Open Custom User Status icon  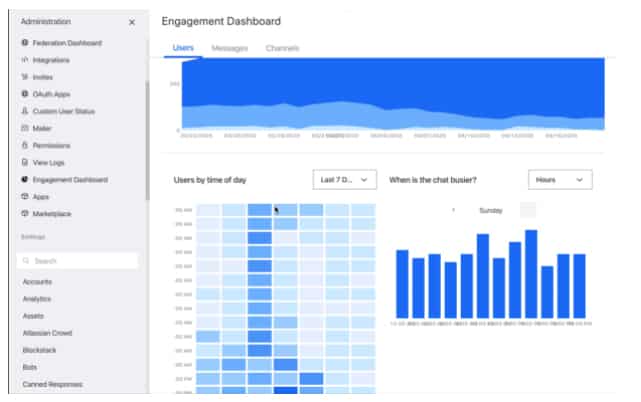pos(25,111)
